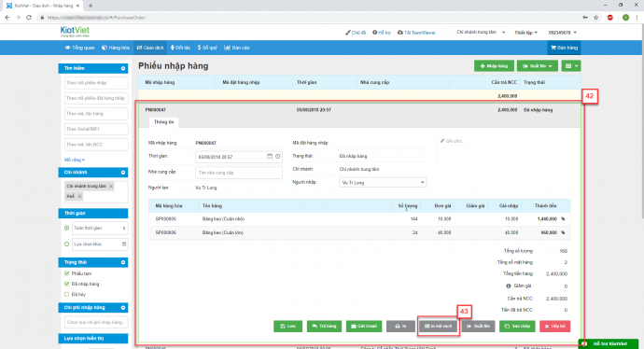
Task: Open Bán hàng sales screen
Action: 564,48
